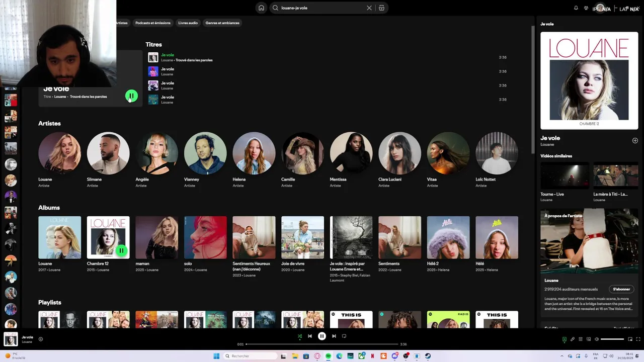Toggle the Now Playing view panel
This screenshot has width=644, height=362.
tap(564, 339)
